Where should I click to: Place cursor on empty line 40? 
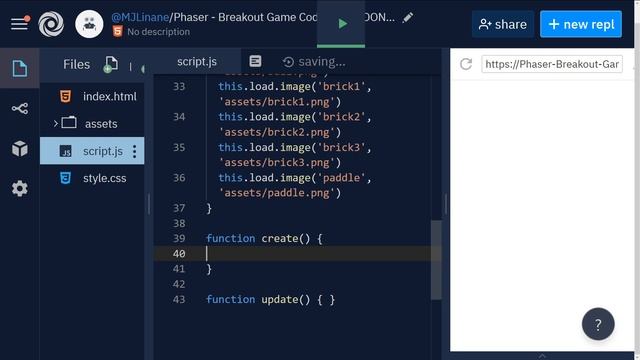click(x=292, y=253)
